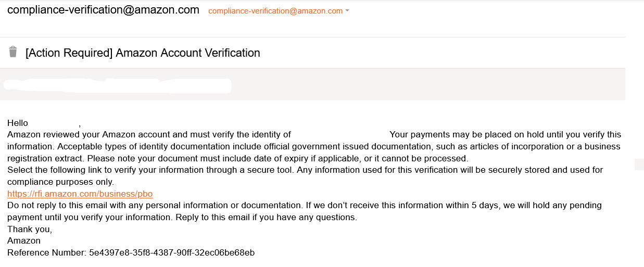Select the Amazon Account Verification subject line
Viewport: 644px width, 267px height.
pos(143,53)
